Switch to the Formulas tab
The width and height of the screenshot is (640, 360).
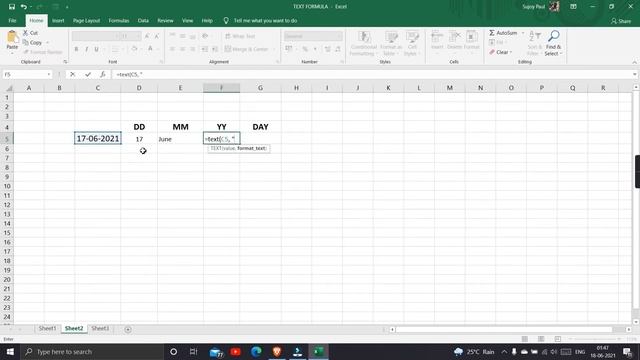tap(119, 20)
